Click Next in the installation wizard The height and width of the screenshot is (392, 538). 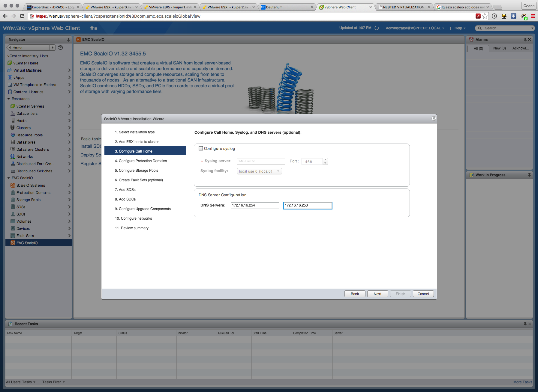point(377,294)
